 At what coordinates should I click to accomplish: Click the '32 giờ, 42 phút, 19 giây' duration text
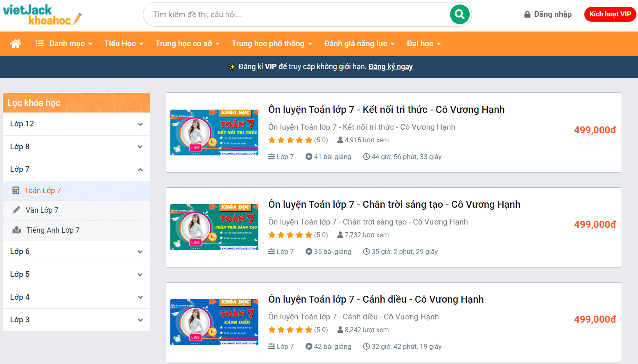tap(406, 346)
